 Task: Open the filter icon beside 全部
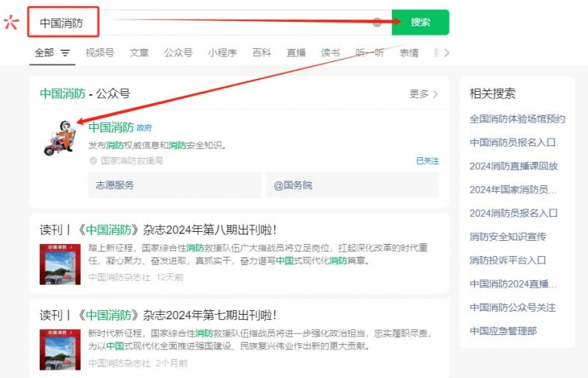[66, 53]
